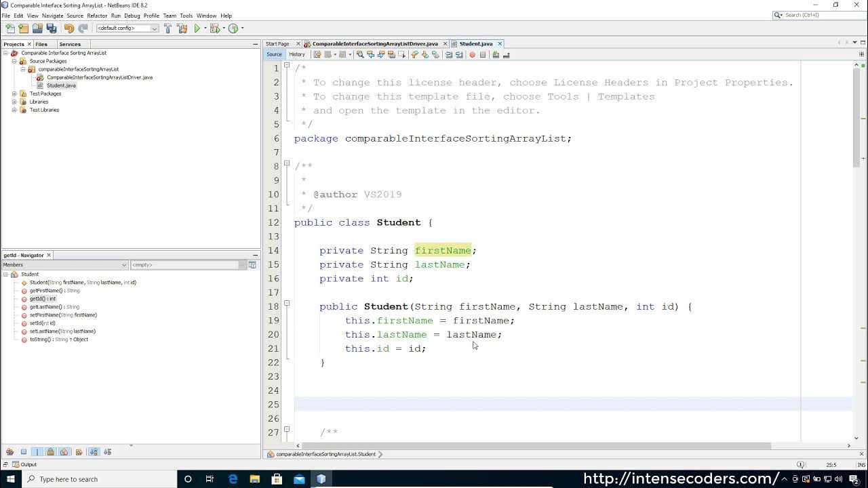Collapse the Source Packages node
Image resolution: width=868 pixels, height=488 pixels.
coord(14,61)
